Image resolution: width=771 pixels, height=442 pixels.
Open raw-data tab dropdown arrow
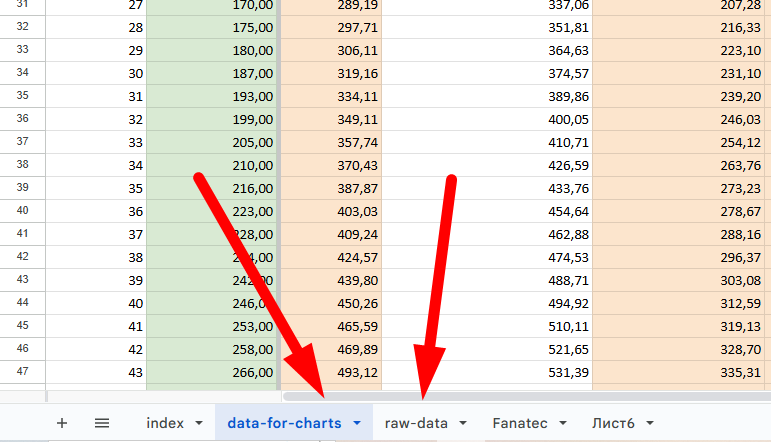463,423
